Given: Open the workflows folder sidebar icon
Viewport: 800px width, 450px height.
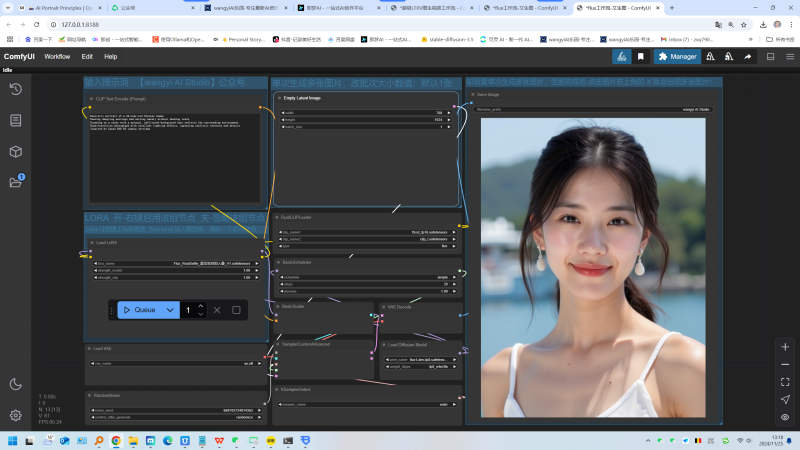Looking at the screenshot, I should click(x=16, y=182).
